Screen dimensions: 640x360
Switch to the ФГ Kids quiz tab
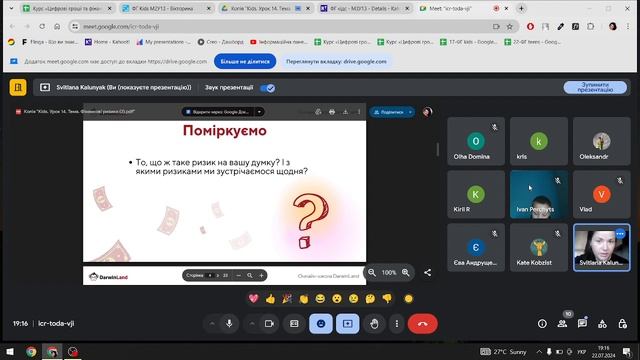tap(167, 8)
